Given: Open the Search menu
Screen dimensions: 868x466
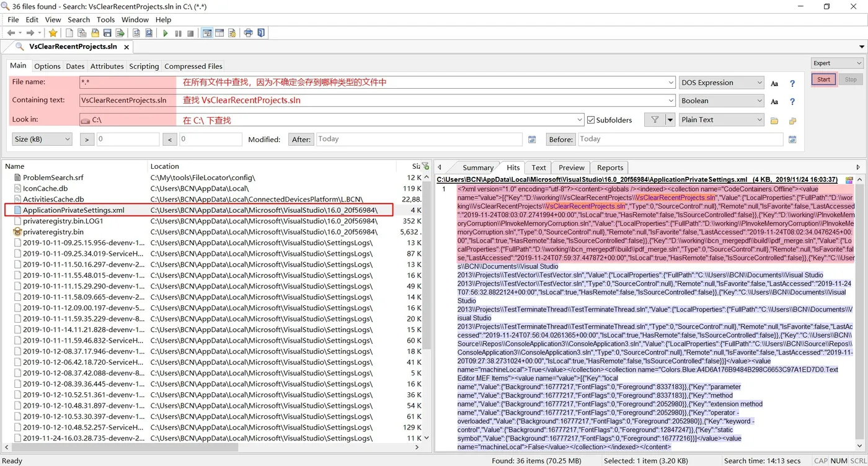Looking at the screenshot, I should [79, 19].
